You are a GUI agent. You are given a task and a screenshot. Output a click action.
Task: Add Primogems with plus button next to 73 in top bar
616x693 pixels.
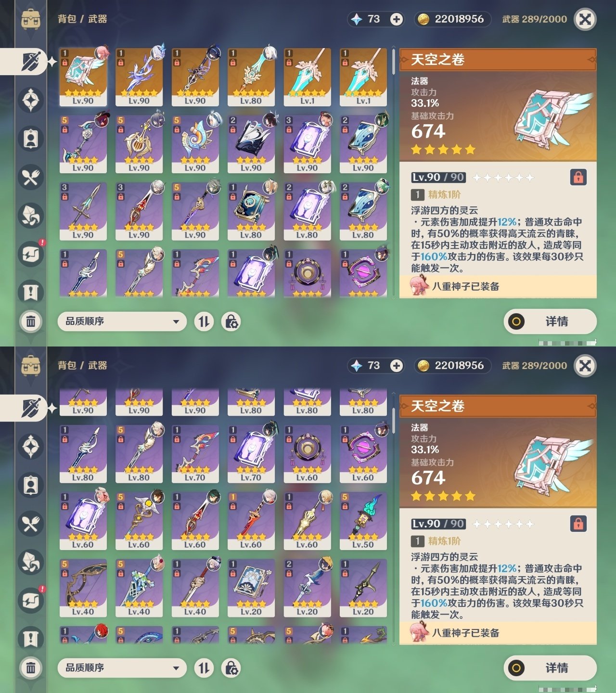397,19
